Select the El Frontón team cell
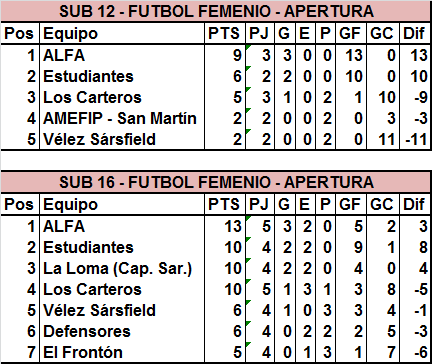Image resolution: width=432 pixels, height=364 pixels. click(122, 352)
